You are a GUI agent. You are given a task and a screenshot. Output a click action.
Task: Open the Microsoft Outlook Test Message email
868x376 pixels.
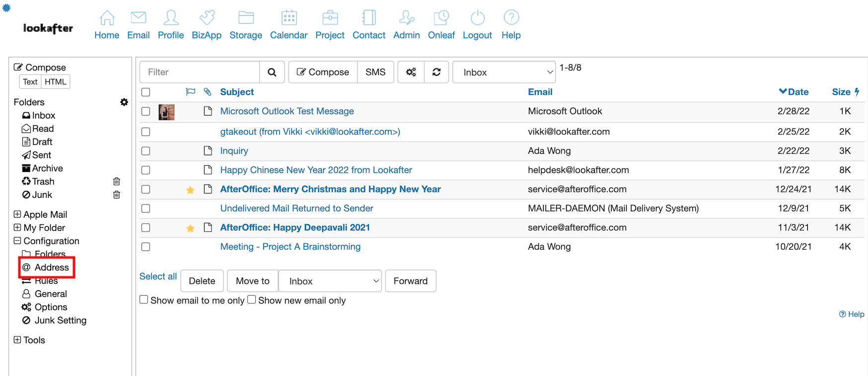tap(287, 111)
